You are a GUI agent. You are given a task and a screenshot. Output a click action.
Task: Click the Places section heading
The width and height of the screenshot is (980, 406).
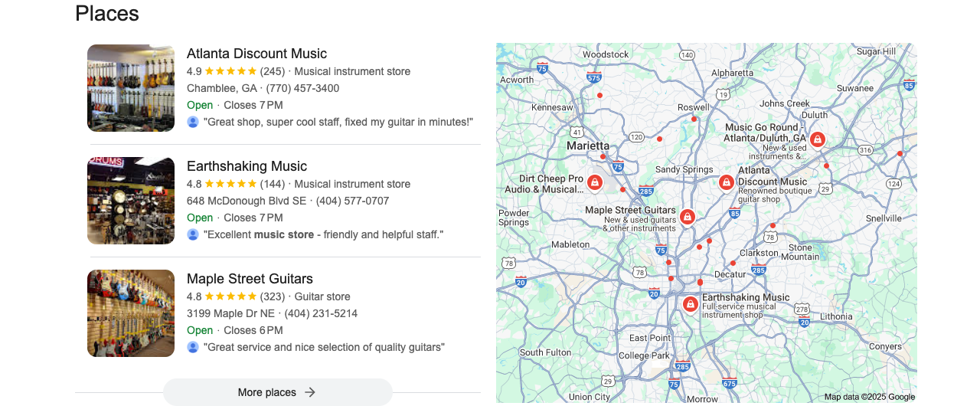(107, 13)
